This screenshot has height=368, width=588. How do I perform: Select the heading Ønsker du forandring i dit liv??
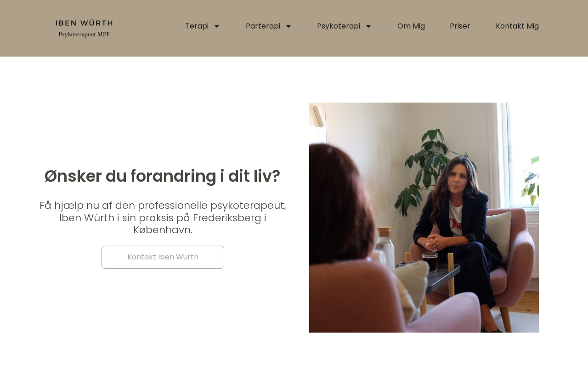point(163,176)
